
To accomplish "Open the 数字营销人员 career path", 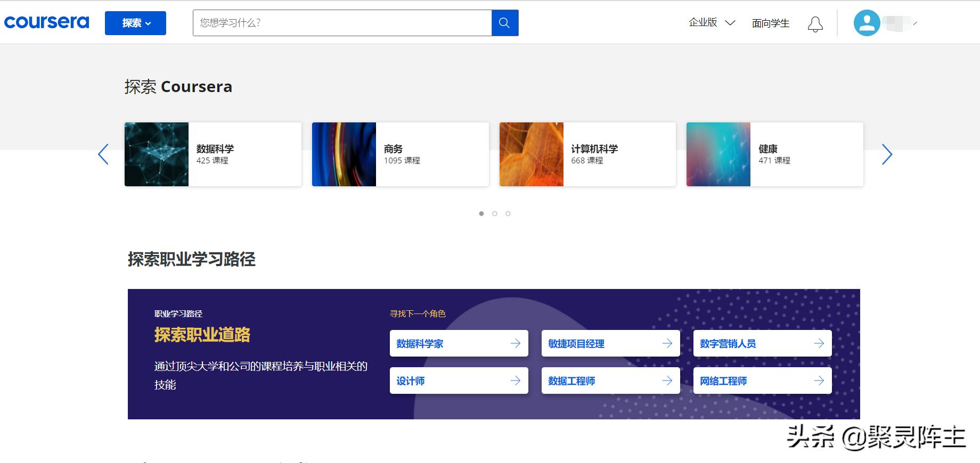I will [763, 343].
